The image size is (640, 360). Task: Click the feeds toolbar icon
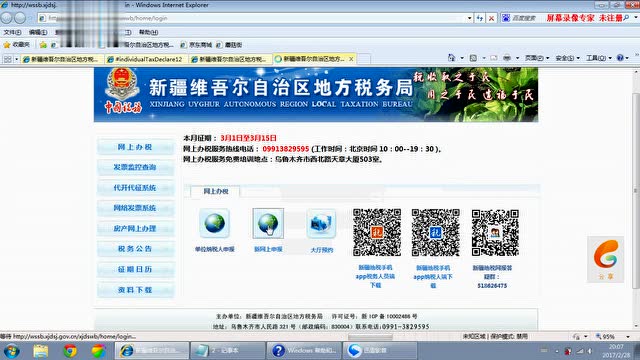pos(473,58)
